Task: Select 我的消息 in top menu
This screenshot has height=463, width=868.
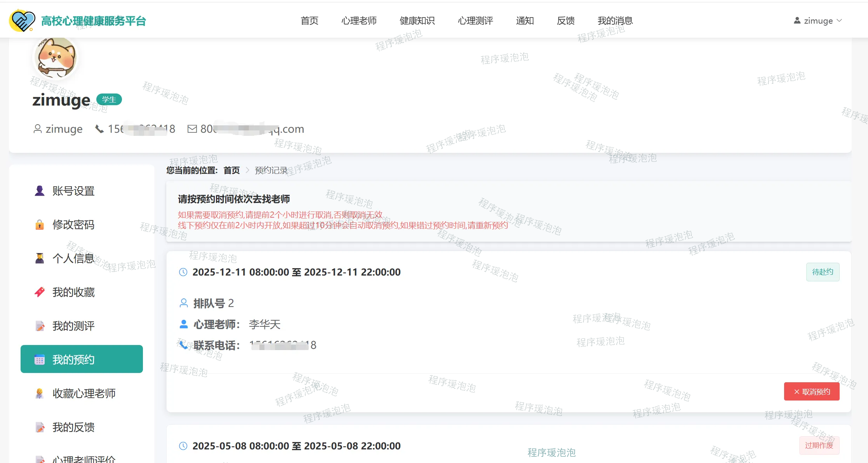Action: pos(615,21)
